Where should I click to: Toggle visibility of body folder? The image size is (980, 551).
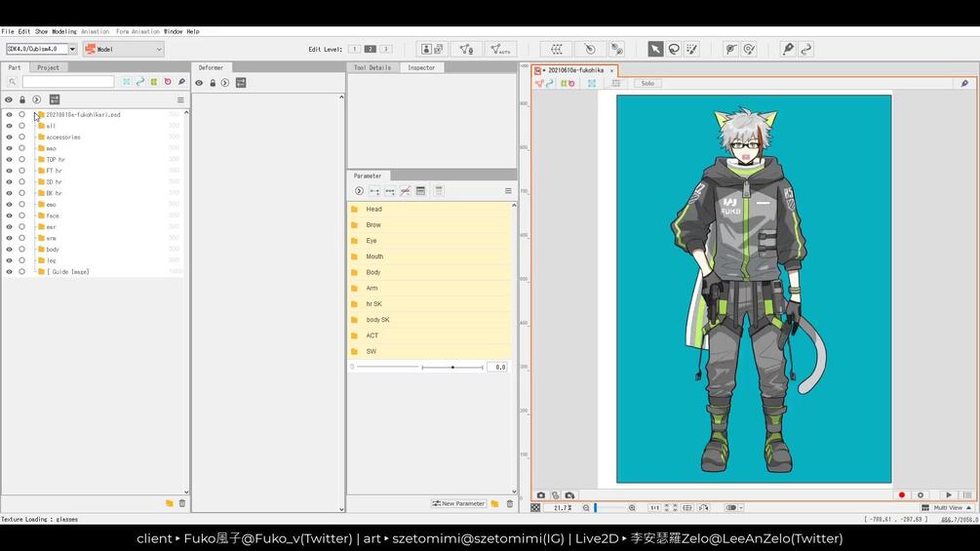point(9,250)
